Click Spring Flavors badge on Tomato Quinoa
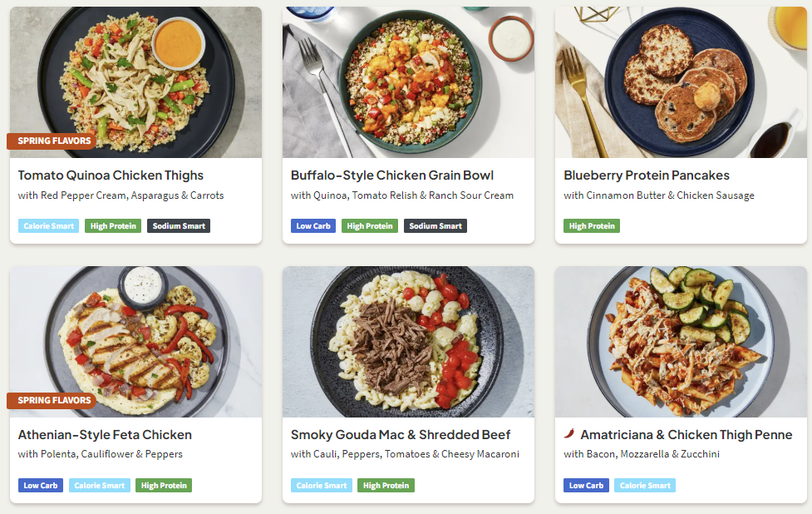Screen dimensions: 812x514 (54, 141)
